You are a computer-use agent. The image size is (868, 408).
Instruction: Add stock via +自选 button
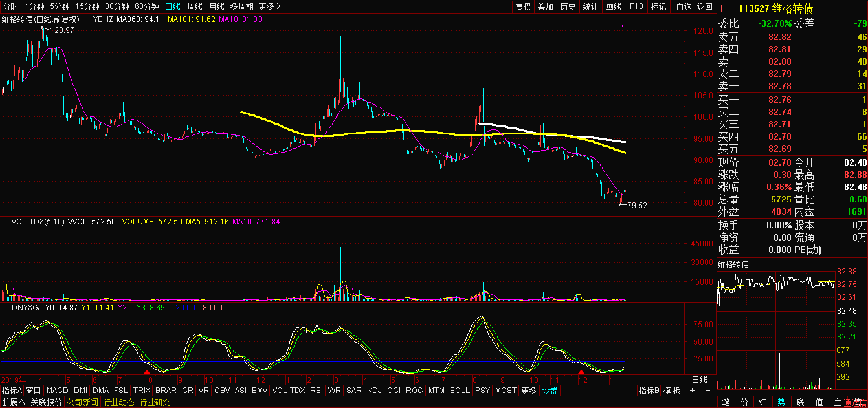click(682, 6)
